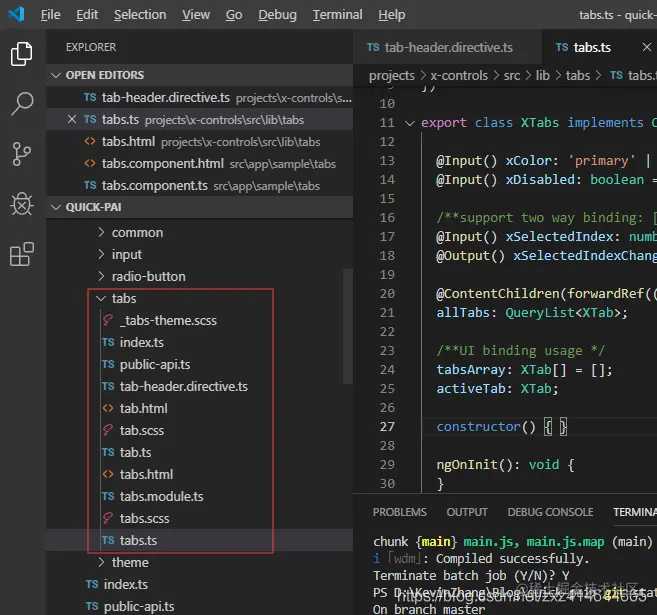The image size is (657, 615).
Task: Expand the theme folder
Action: pyautogui.click(x=199, y=563)
